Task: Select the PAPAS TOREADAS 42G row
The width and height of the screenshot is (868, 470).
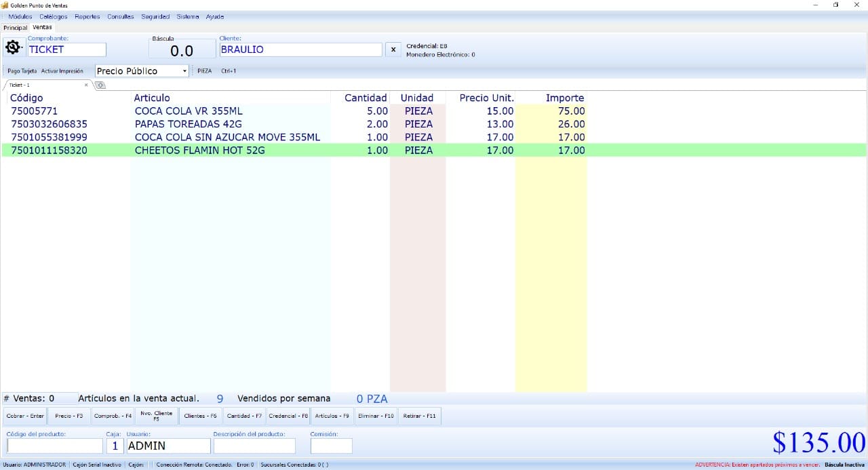Action: [434, 124]
